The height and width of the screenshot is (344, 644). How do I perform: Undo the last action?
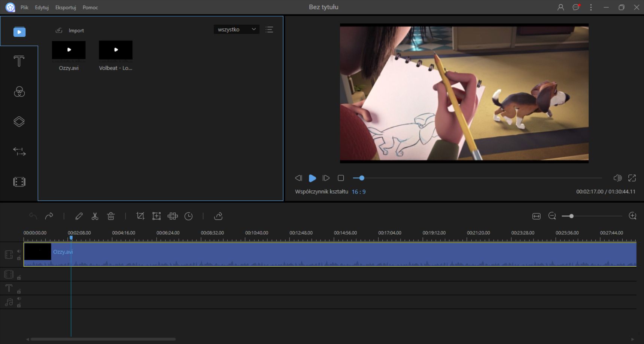pyautogui.click(x=33, y=216)
